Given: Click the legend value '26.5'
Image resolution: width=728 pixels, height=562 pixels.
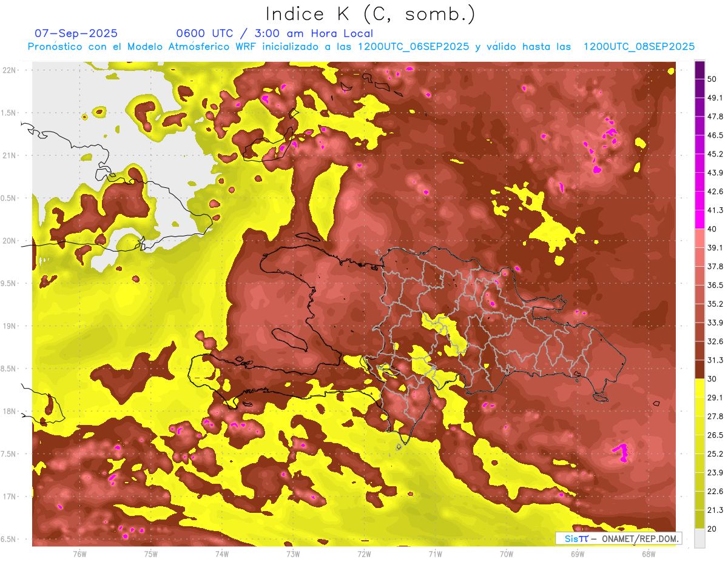Looking at the screenshot, I should 715,435.
